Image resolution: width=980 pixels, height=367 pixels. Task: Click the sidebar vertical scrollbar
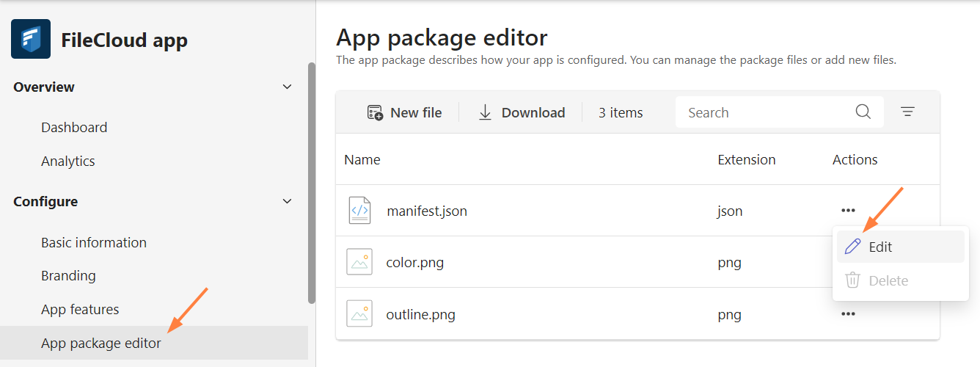click(x=312, y=183)
